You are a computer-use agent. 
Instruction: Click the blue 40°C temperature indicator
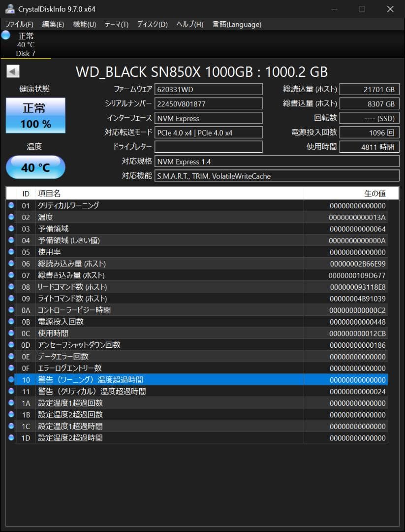(35, 167)
